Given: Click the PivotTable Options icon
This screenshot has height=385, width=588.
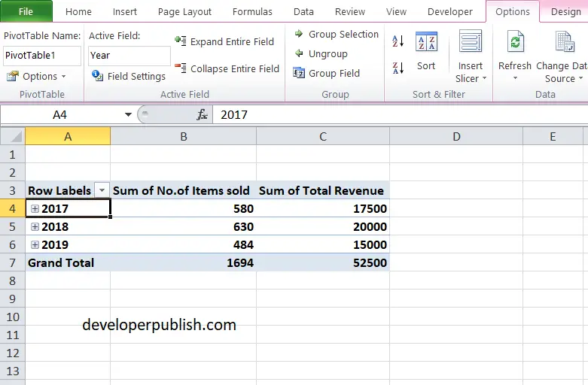Looking at the screenshot, I should [x=12, y=76].
